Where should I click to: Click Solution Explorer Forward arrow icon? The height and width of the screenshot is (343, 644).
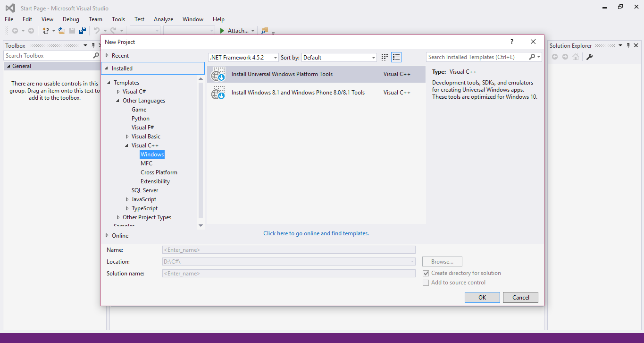click(x=565, y=57)
